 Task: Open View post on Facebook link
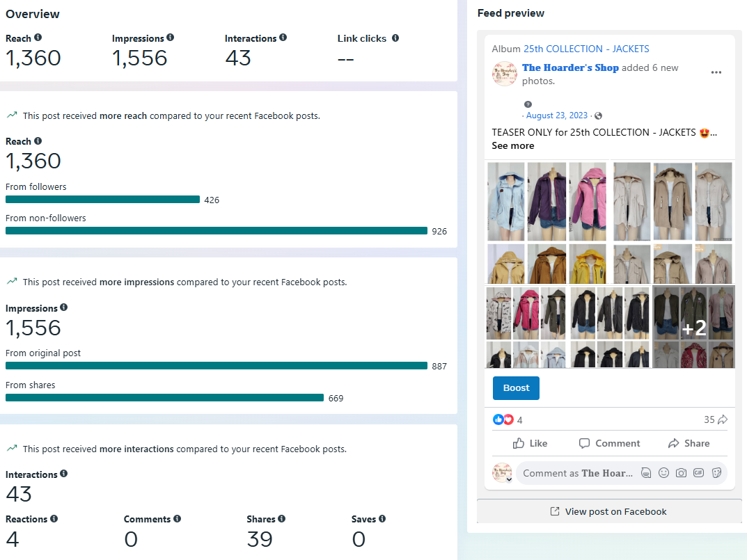(x=608, y=512)
